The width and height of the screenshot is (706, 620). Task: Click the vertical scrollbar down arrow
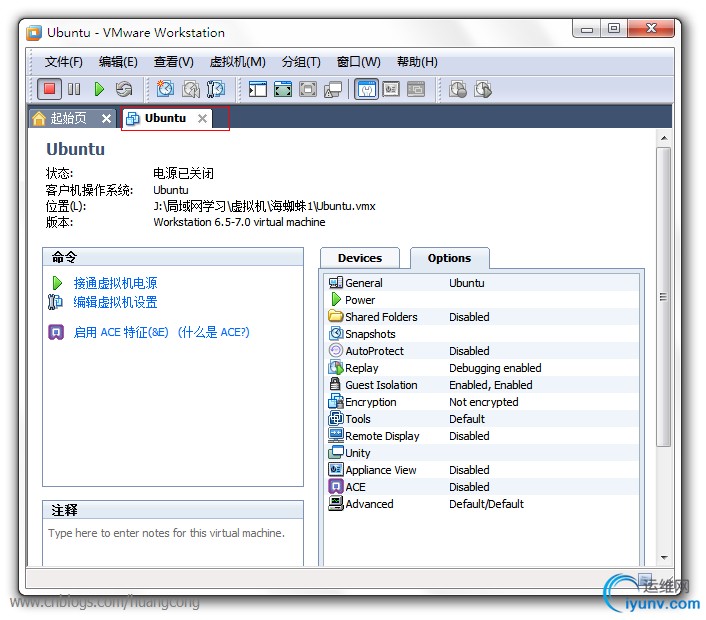(x=664, y=557)
